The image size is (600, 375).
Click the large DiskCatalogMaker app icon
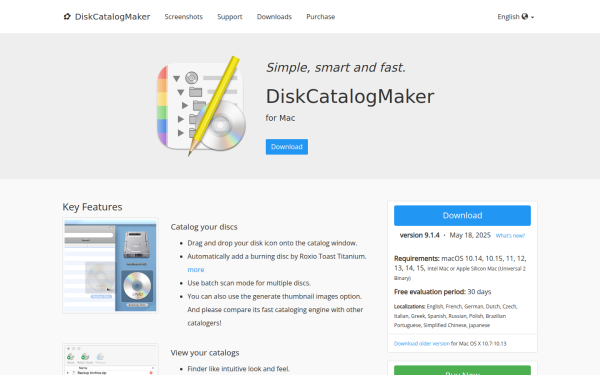pos(201,106)
